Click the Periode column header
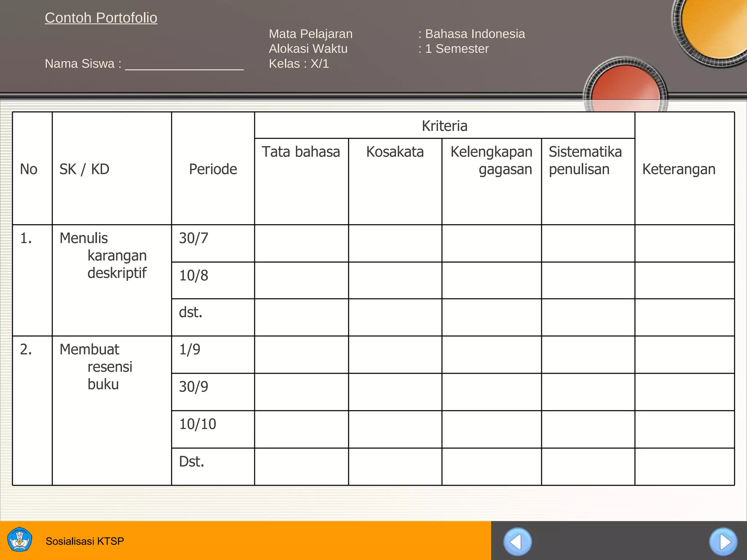The height and width of the screenshot is (560, 747). pos(213,169)
